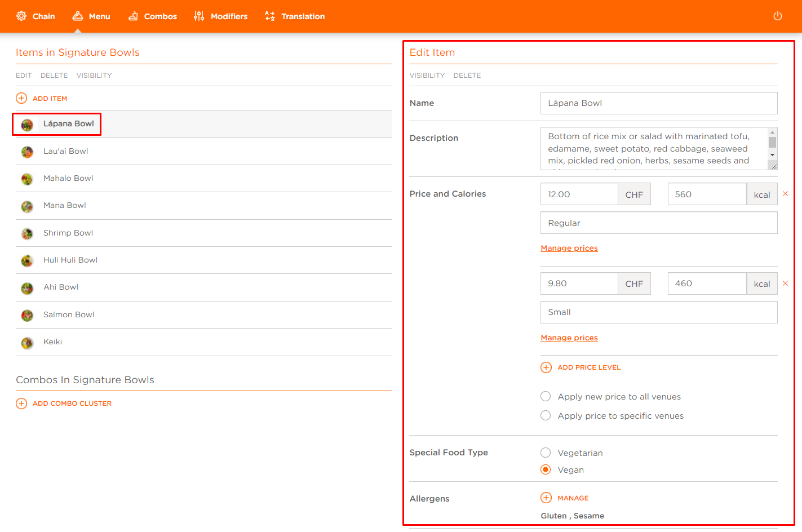
Task: Open the Combos tab
Action: [153, 16]
